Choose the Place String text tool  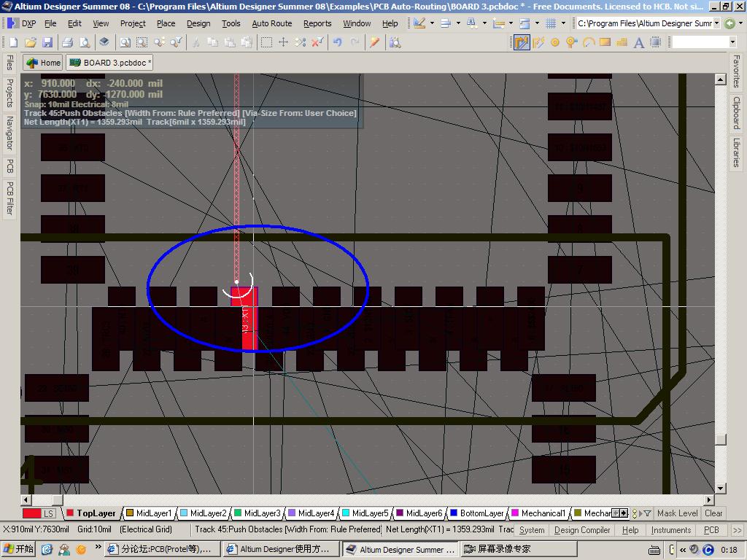pyautogui.click(x=639, y=42)
